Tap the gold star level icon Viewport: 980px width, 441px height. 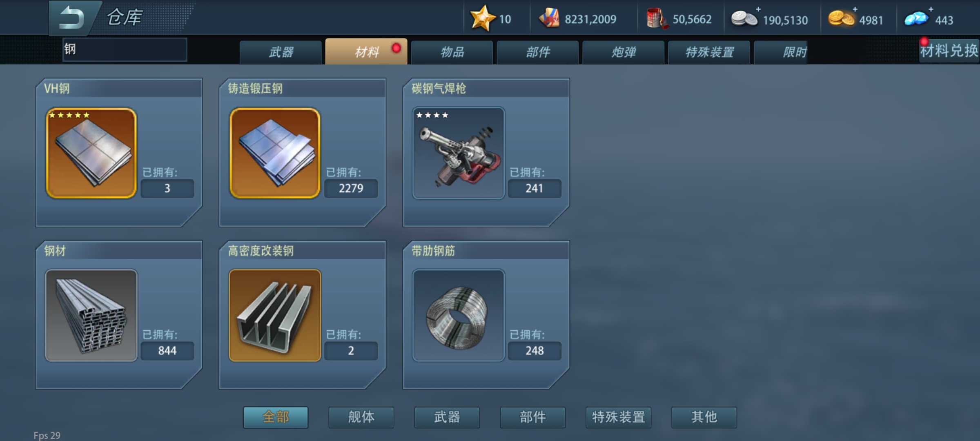pos(481,18)
